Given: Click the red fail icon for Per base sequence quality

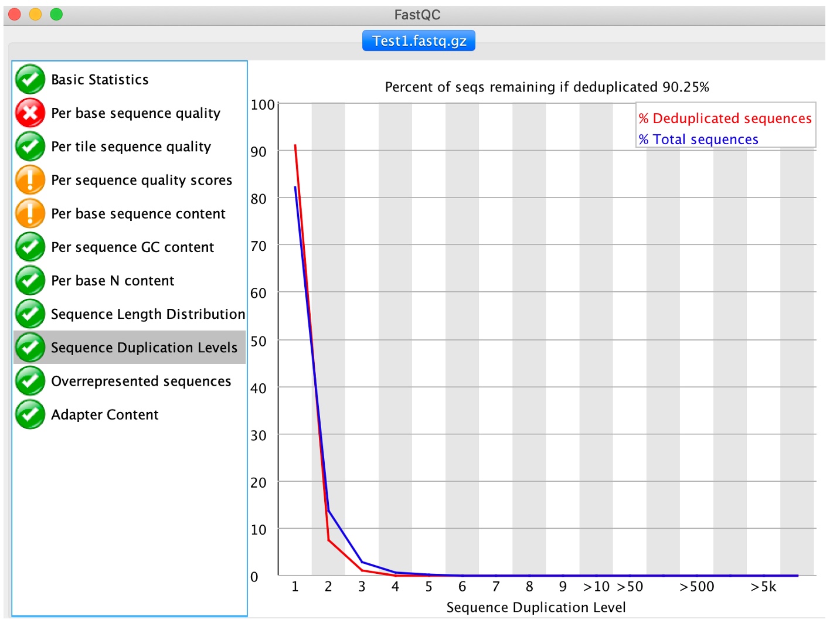Looking at the screenshot, I should pyautogui.click(x=30, y=113).
